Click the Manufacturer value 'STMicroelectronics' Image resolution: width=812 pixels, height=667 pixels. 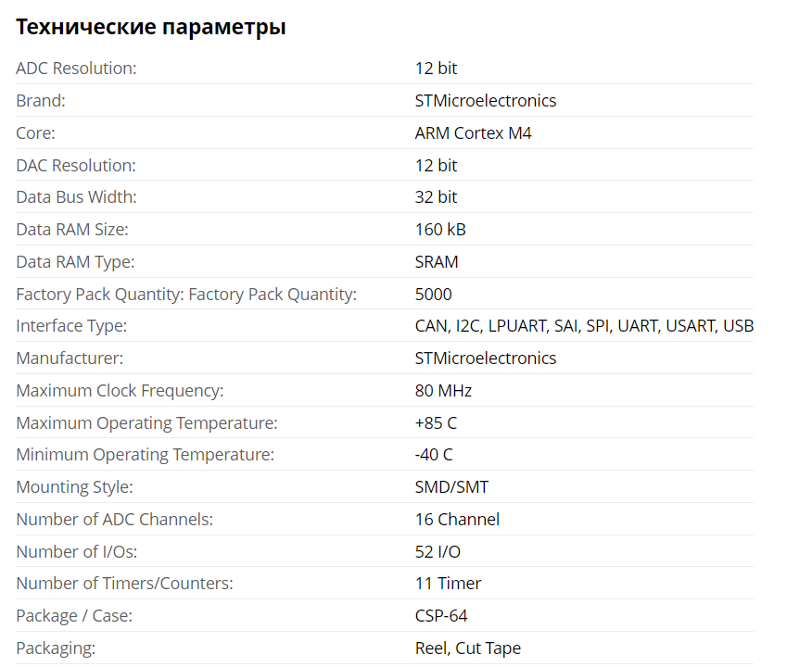(486, 359)
